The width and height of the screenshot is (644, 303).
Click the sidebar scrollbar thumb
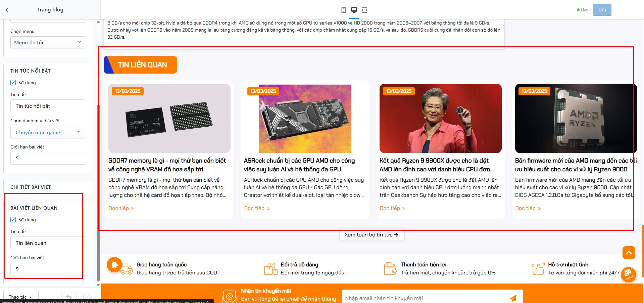(x=98, y=193)
